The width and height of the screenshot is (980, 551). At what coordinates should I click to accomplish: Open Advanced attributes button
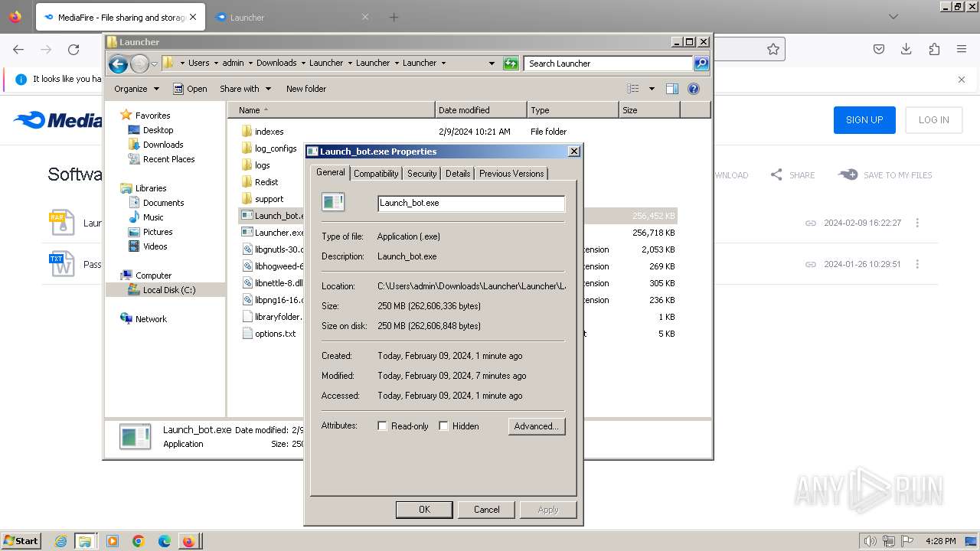[x=537, y=426]
